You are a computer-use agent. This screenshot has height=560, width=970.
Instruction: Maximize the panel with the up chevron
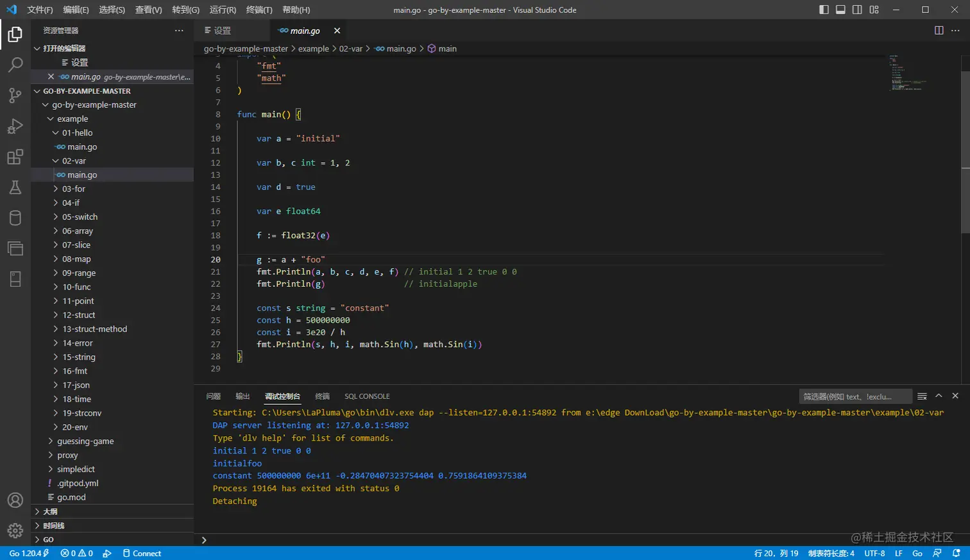939,396
